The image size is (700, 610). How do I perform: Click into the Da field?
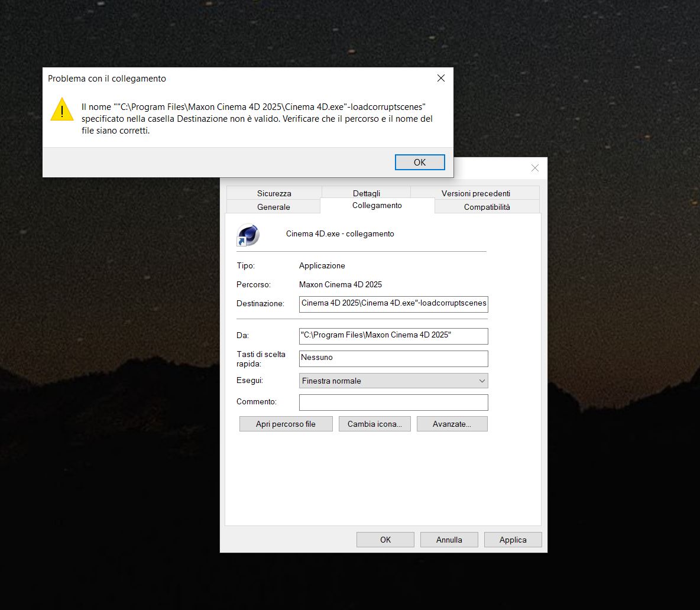(393, 336)
